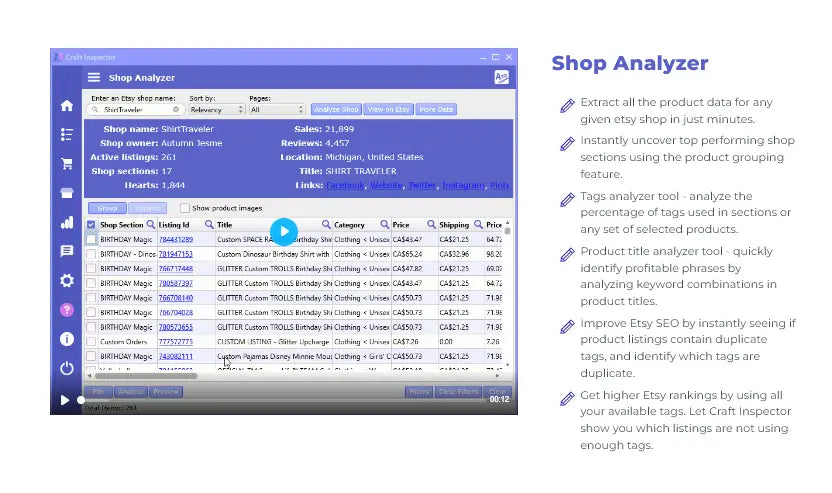Viewport: 832px width, 493px height.
Task: Click the A/B translate icon in header
Action: coord(501,77)
